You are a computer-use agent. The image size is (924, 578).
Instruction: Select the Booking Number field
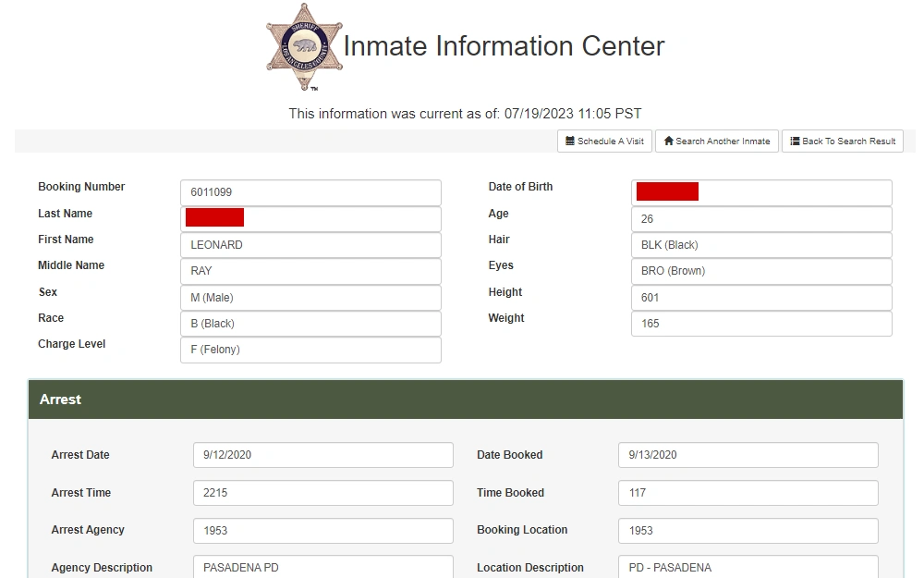click(310, 192)
